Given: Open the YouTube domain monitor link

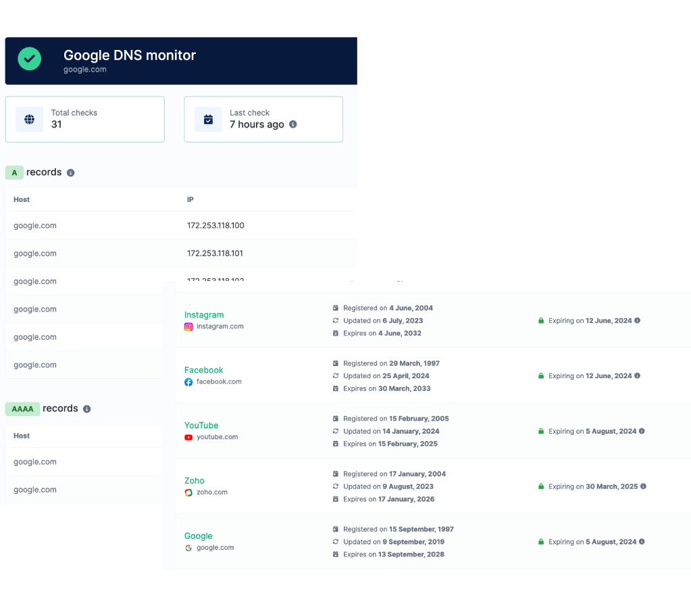Looking at the screenshot, I should [201, 426].
